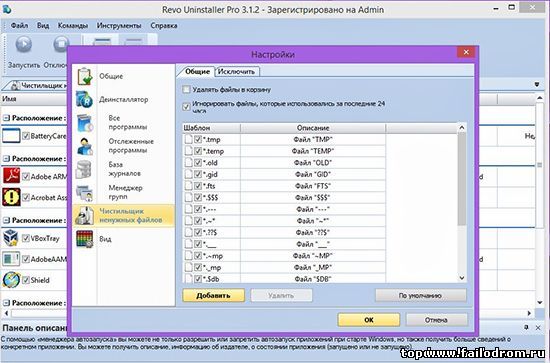
Task: Open the Все программы icon
Action: coord(85,123)
